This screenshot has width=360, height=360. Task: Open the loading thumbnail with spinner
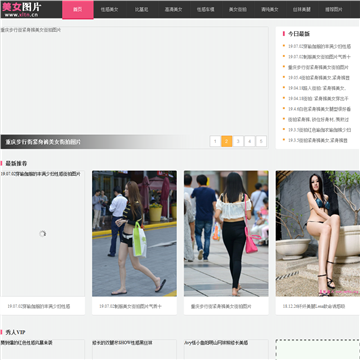tap(42, 234)
